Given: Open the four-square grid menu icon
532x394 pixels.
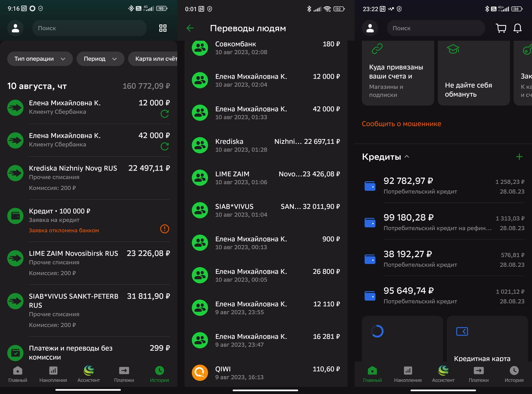Looking at the screenshot, I should tap(163, 28).
